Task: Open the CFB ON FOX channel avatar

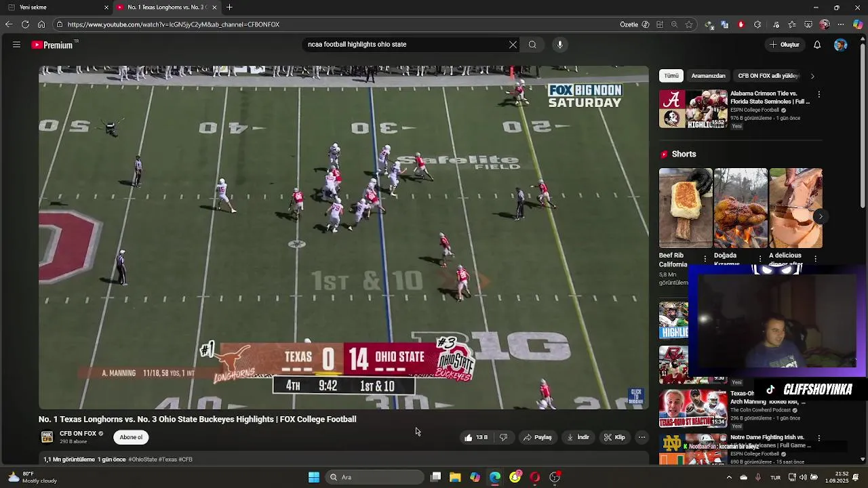Action: [x=47, y=437]
